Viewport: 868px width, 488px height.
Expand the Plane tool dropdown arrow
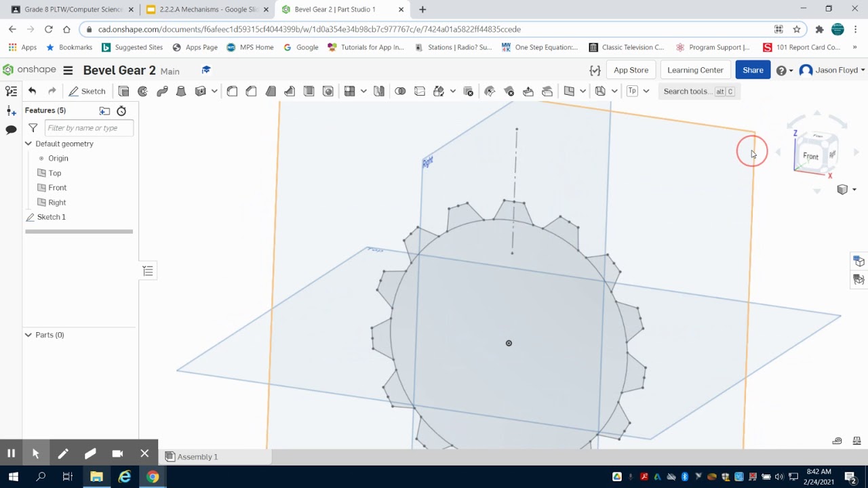(583, 91)
